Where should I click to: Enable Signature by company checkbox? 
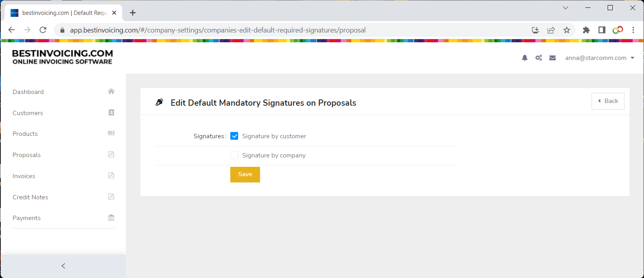click(x=234, y=155)
